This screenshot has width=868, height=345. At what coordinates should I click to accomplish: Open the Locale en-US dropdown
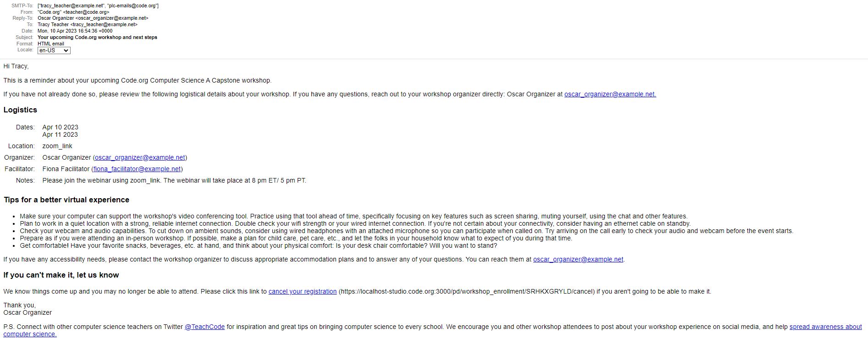pyautogui.click(x=54, y=50)
